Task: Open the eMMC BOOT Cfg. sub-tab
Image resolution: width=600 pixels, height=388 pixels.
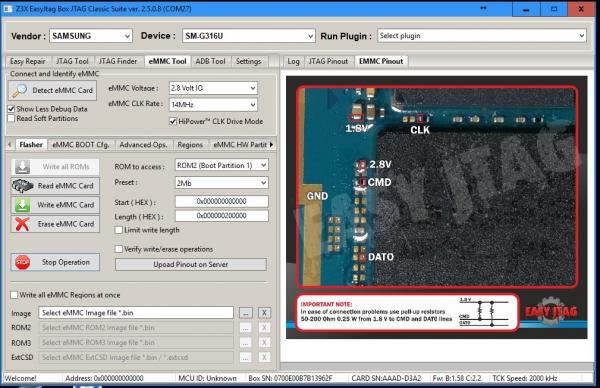Action: click(x=81, y=145)
